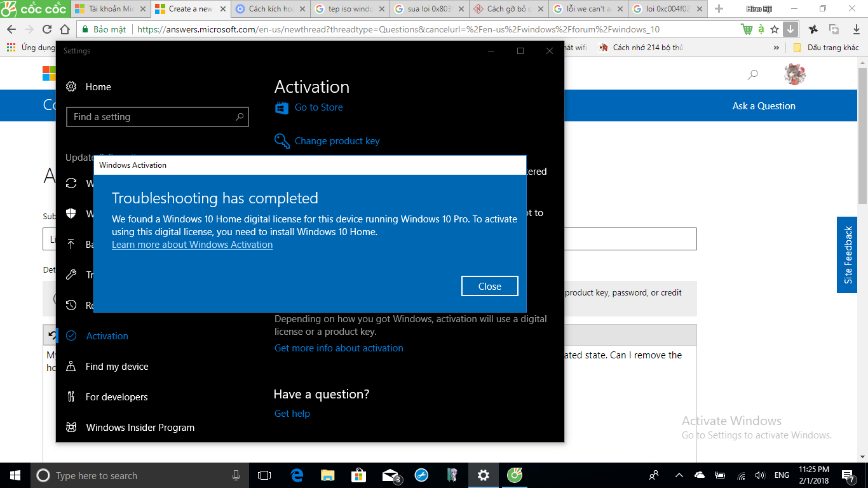The width and height of the screenshot is (868, 488).
Task: Click the Go to Store bag icon
Action: [x=281, y=108]
